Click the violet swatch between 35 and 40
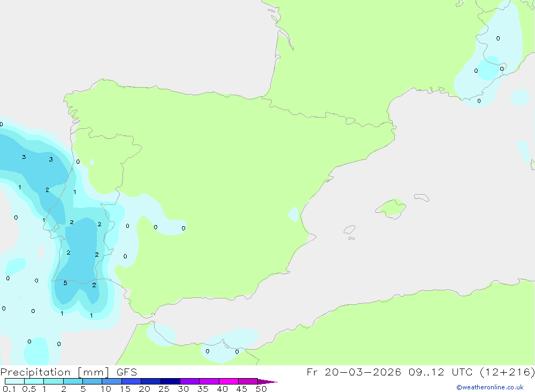The image size is (535, 392). pos(209,381)
